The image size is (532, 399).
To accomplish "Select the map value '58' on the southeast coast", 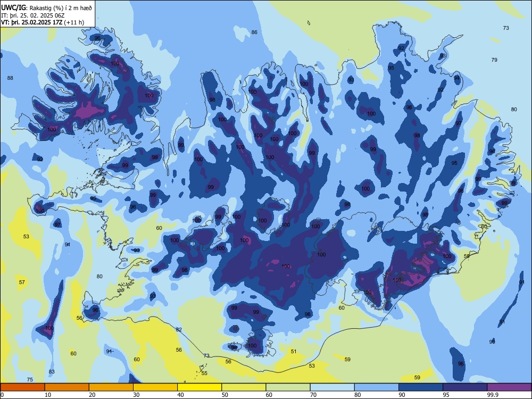I will pos(467,256).
